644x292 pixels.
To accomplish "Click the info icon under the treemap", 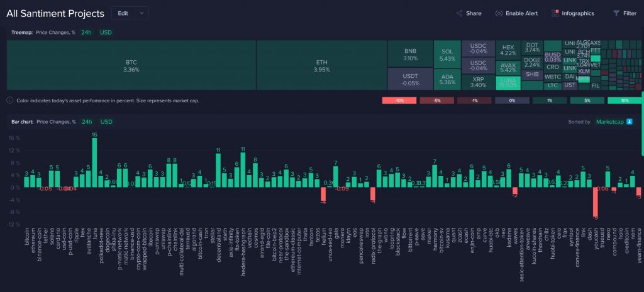I will (10, 100).
